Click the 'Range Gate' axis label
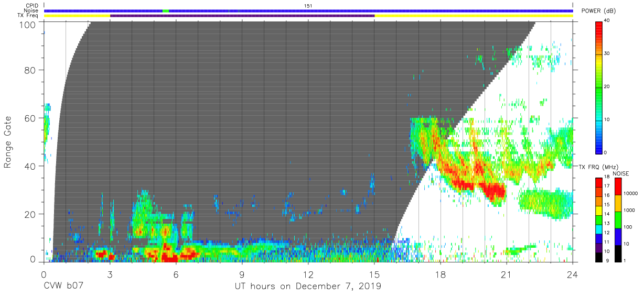Image resolution: width=644 pixels, height=297 pixels. (8, 142)
